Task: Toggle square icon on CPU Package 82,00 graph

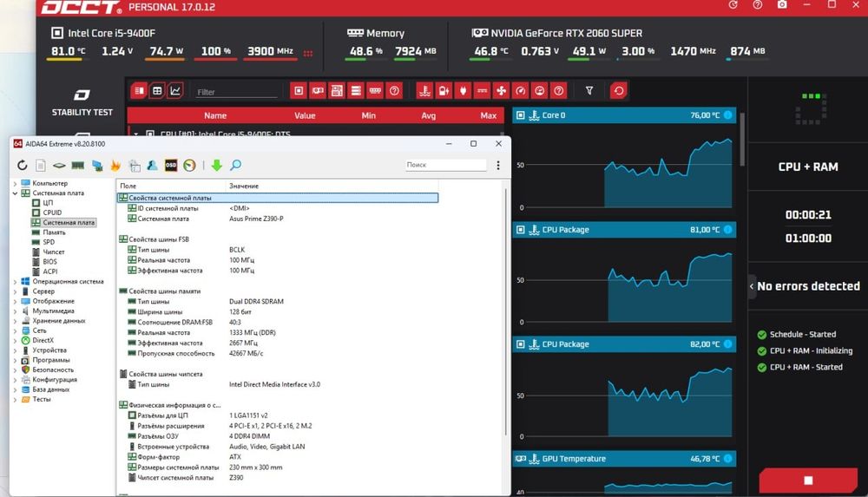Action: pos(520,344)
